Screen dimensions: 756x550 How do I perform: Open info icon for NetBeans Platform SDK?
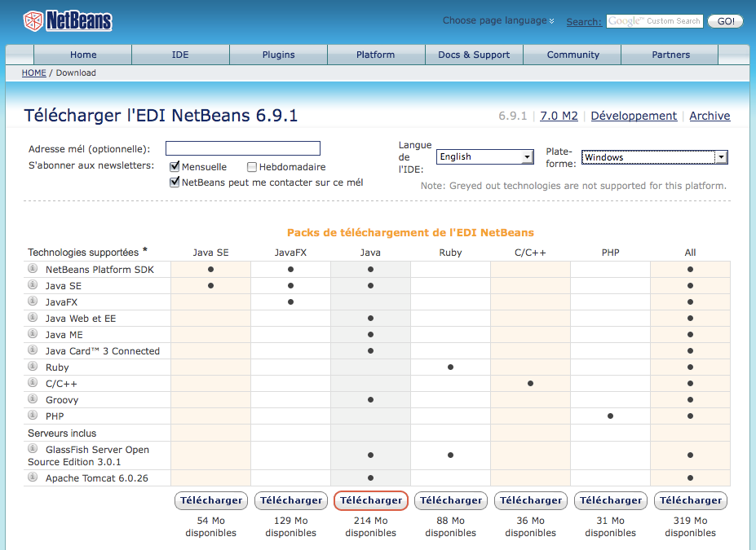coord(33,268)
